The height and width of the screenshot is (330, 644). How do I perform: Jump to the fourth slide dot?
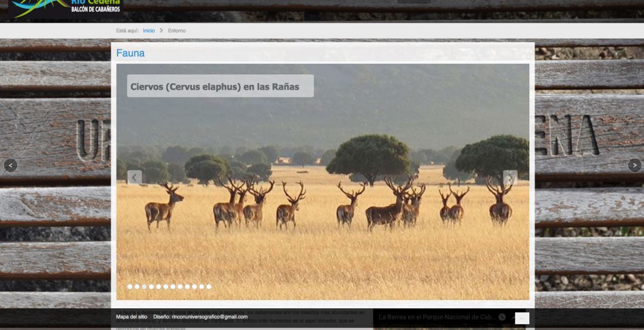[151, 287]
